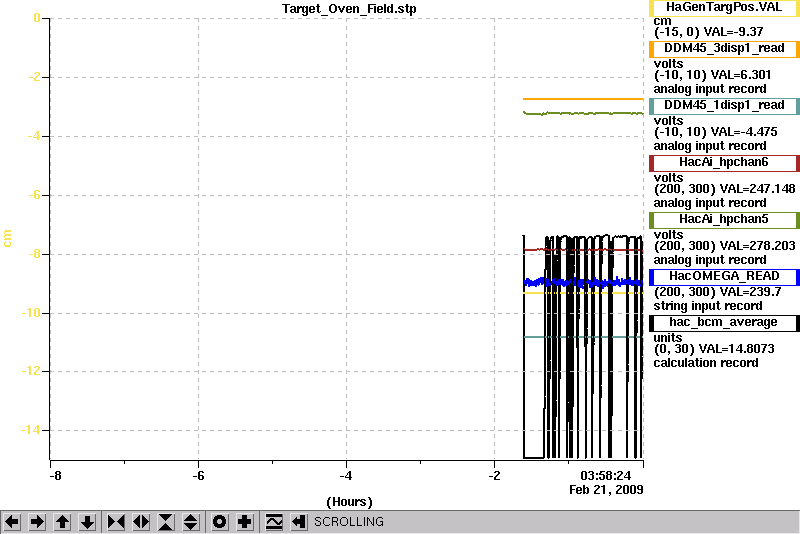This screenshot has width=800, height=534.
Task: Click the cm unit label under HaGenTargPos.VAL
Action: (x=662, y=21)
